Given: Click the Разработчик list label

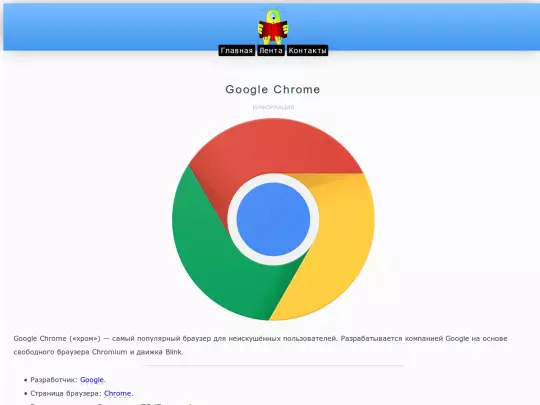Looking at the screenshot, I should (x=54, y=380).
